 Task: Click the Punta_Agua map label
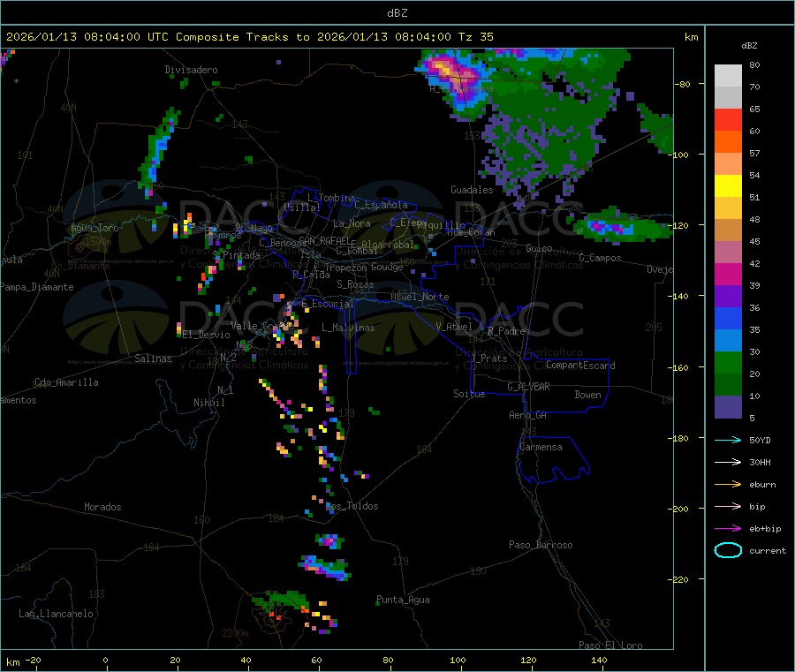(403, 600)
